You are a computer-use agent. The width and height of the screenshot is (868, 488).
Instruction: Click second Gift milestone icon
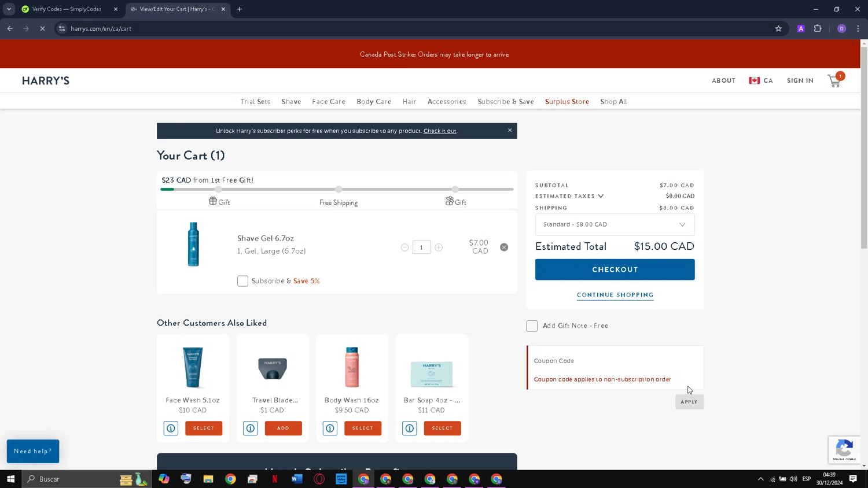[x=449, y=201]
